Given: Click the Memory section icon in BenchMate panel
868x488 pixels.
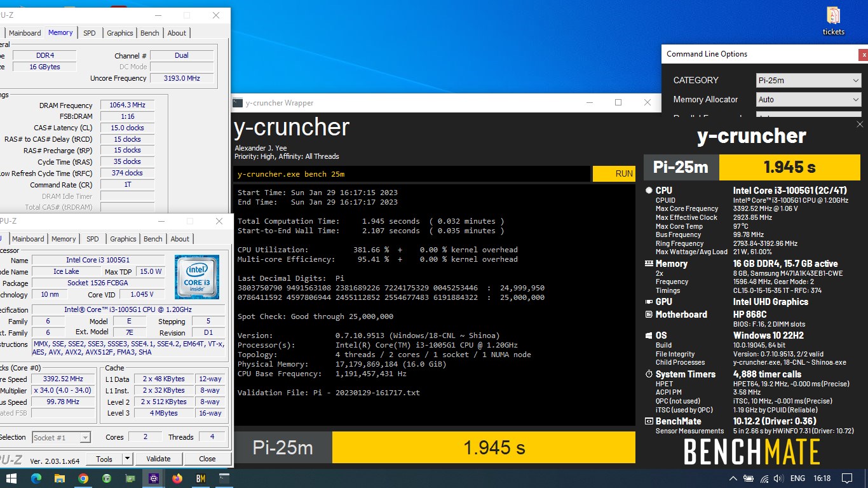Looking at the screenshot, I should tap(649, 264).
